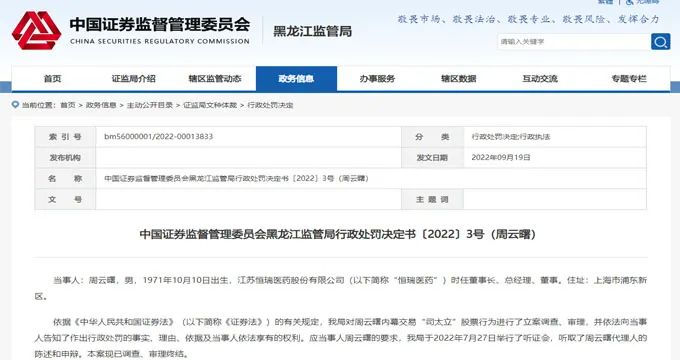
Task: Open the 互动交流 navigation tab
Action: coord(540,79)
